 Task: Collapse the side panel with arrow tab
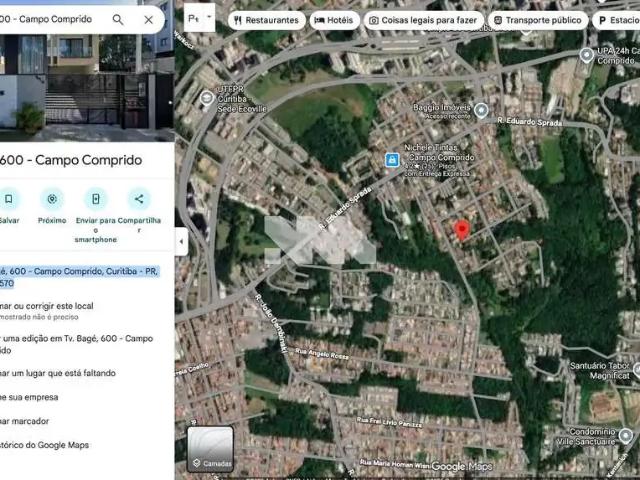(x=181, y=241)
